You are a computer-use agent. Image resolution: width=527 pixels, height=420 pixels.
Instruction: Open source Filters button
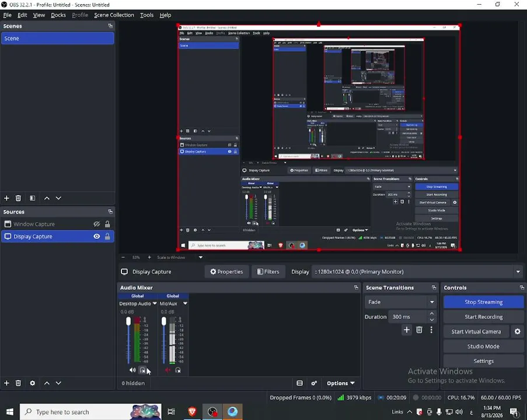pyautogui.click(x=268, y=272)
